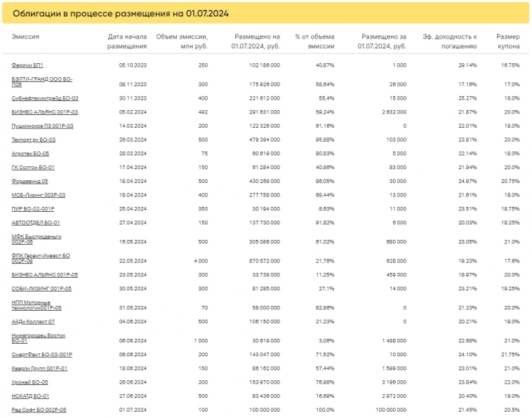Click the Объем эмиссии, млн руб. header
The width and height of the screenshot is (532, 418).
coord(182,41)
